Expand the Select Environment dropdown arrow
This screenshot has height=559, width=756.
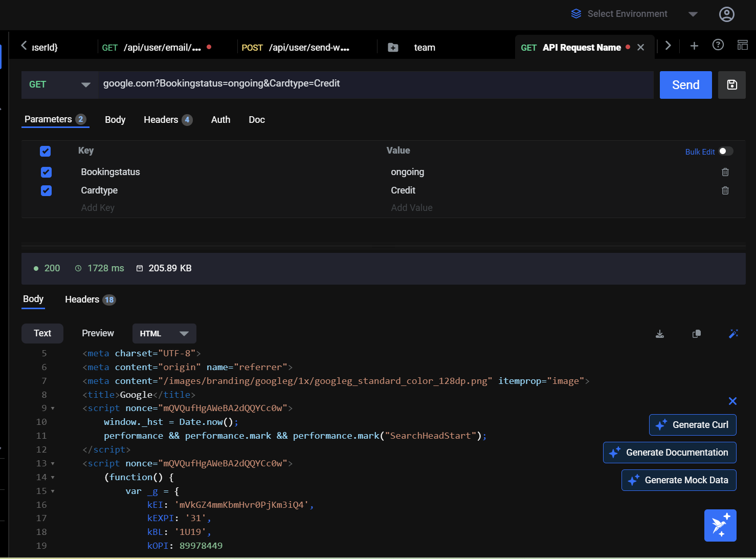(x=693, y=14)
